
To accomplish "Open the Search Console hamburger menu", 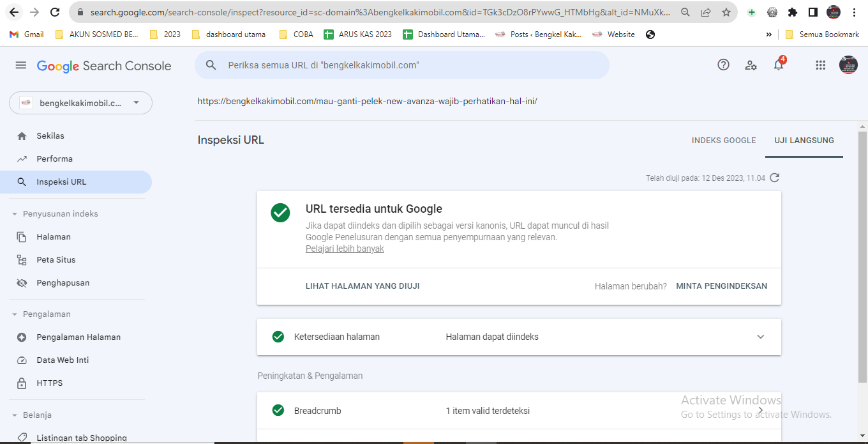I will tap(21, 65).
